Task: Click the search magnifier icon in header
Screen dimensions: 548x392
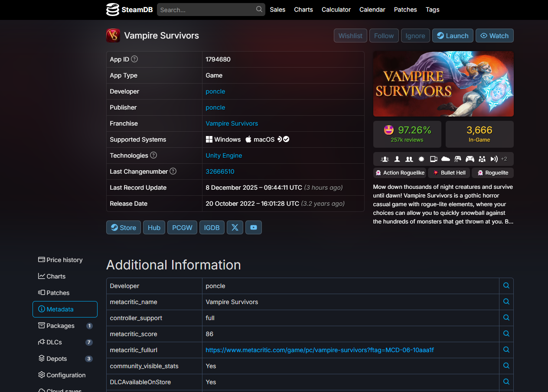Action: tap(259, 9)
